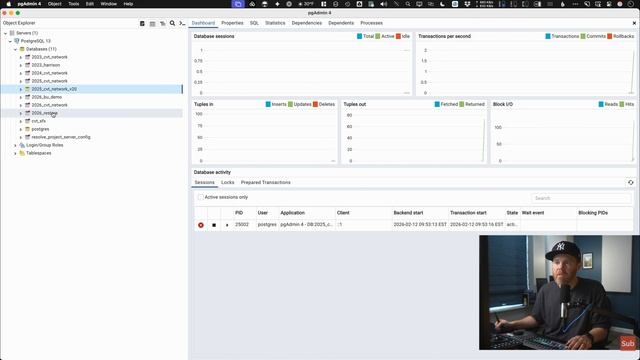Click the View Data table icon
Viewport: 640px width, 360px height.
coord(152,23)
